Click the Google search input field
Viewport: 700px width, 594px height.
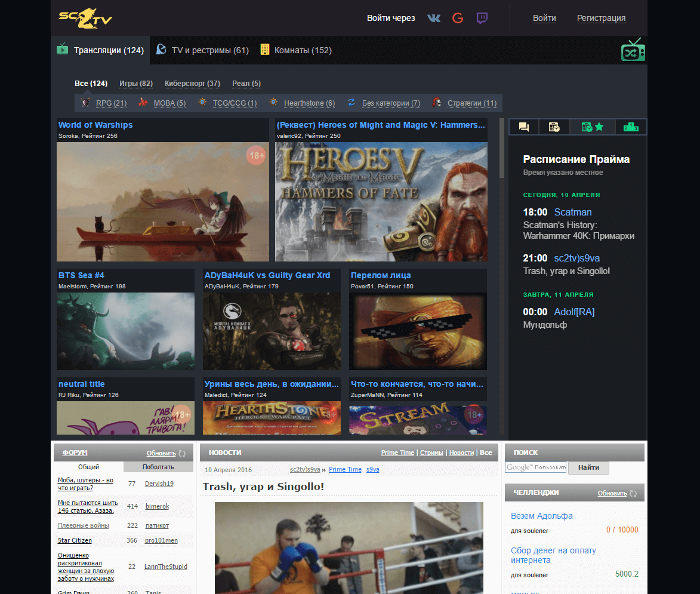pyautogui.click(x=535, y=468)
